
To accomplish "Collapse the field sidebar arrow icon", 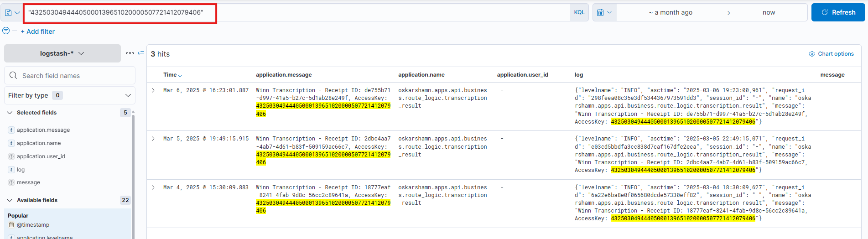I will coord(141,53).
